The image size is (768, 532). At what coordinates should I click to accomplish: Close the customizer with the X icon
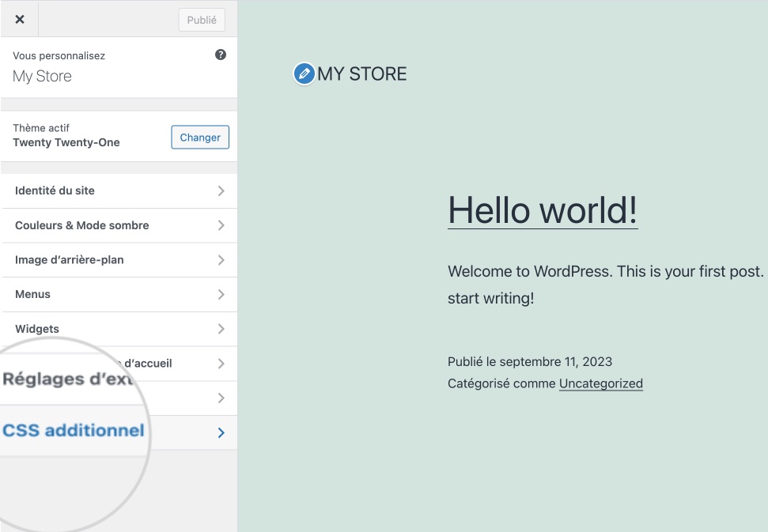pyautogui.click(x=20, y=19)
